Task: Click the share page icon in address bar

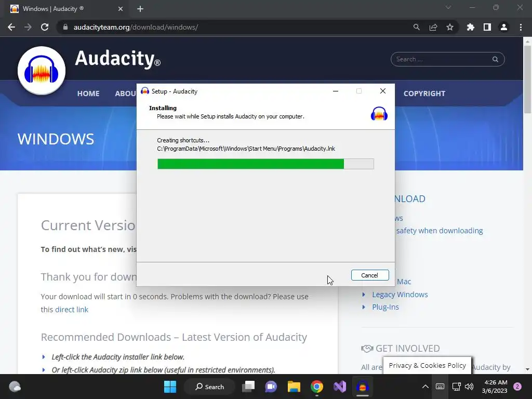Action: [x=433, y=27]
